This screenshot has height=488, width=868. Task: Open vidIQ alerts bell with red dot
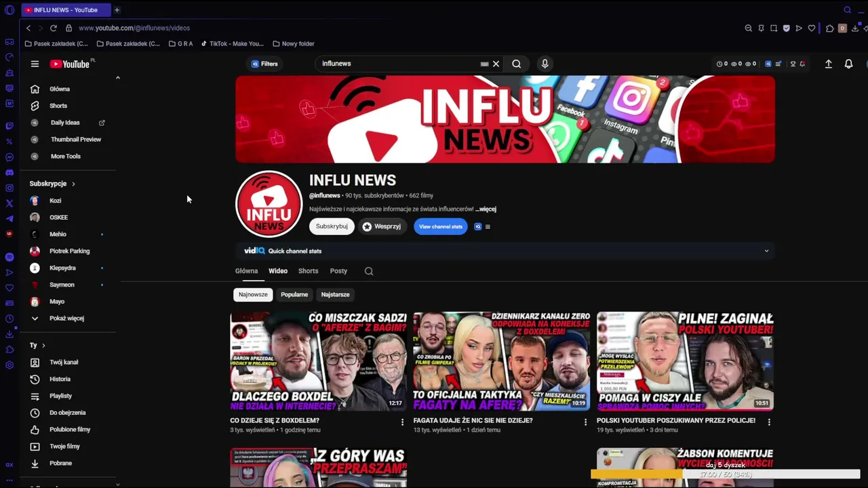point(802,64)
